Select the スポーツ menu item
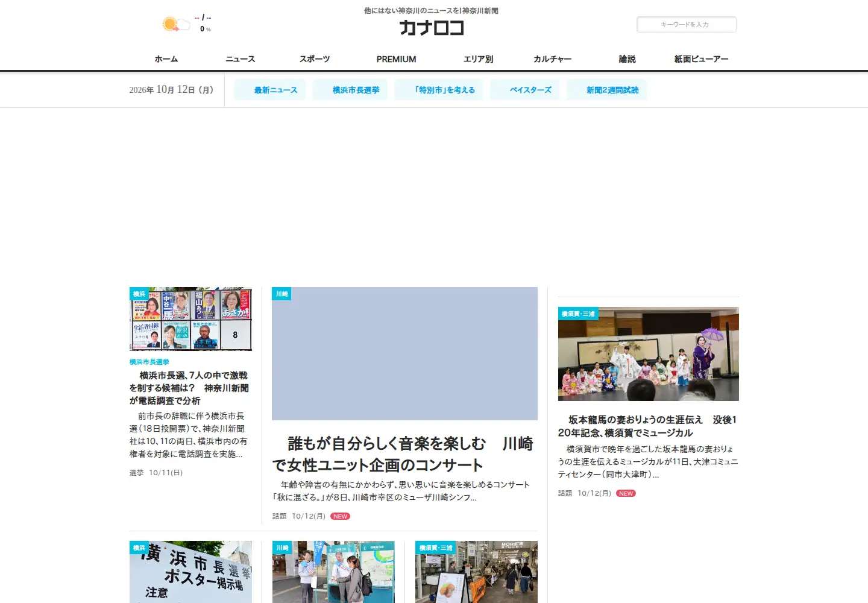Image resolution: width=868 pixels, height=603 pixels. tap(315, 59)
